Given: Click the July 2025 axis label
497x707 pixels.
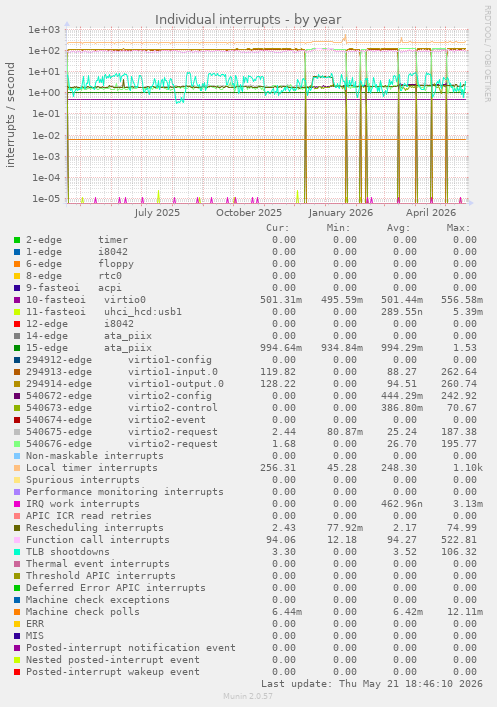Looking at the screenshot, I should point(157,213).
